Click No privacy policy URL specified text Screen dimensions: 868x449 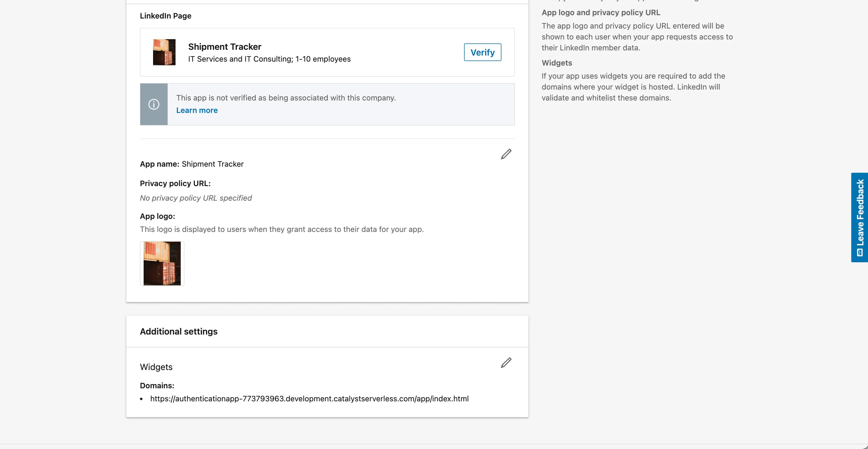[x=196, y=198]
